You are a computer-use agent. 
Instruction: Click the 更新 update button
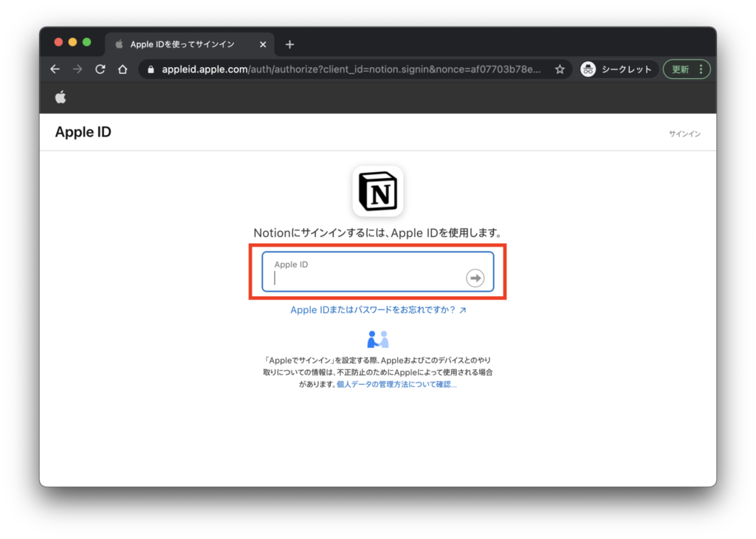click(680, 69)
